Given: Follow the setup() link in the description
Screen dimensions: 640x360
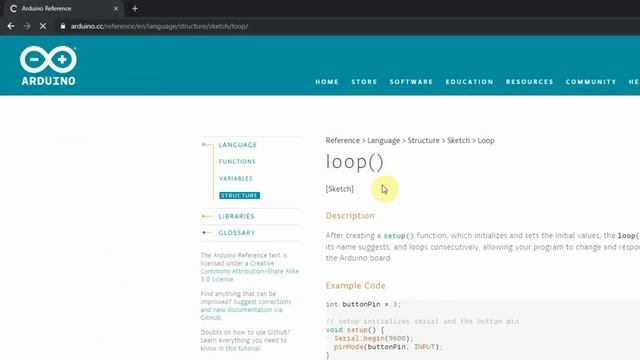Looking at the screenshot, I should 399,236.
